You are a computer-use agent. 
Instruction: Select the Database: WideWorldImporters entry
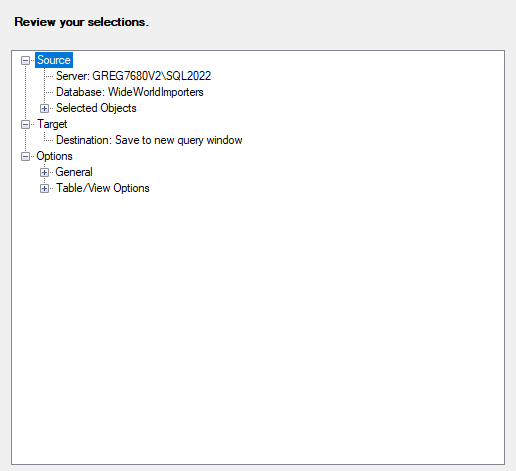130,92
